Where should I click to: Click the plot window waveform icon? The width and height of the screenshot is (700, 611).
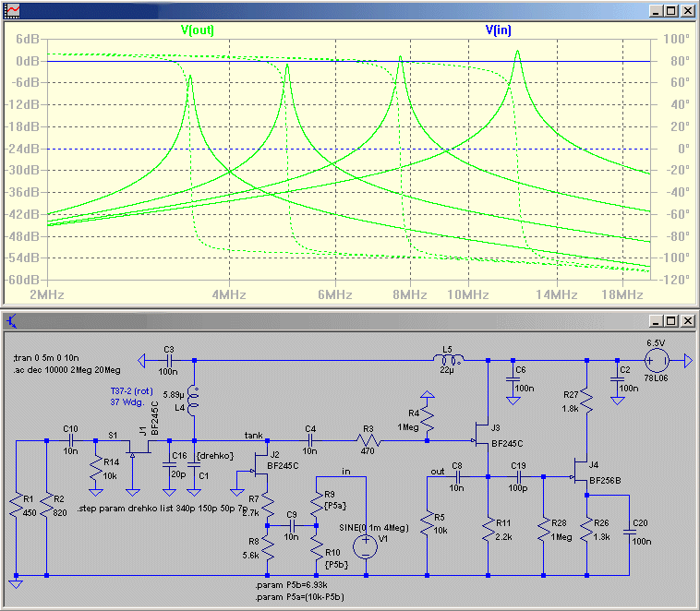10,10
